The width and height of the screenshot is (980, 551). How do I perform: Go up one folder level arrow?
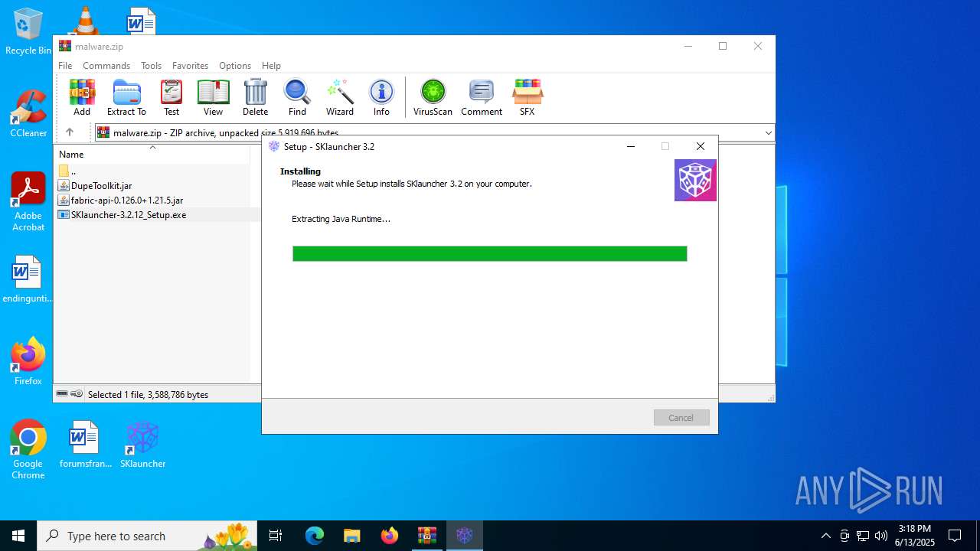pos(70,132)
